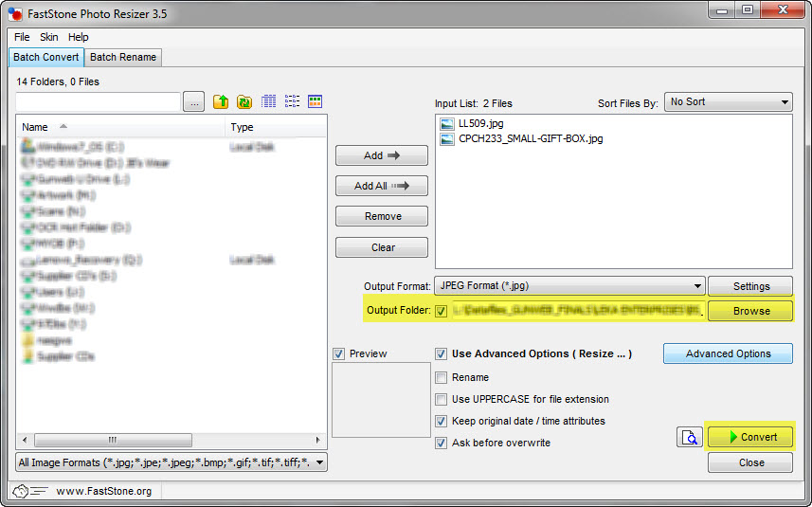Go up one folder level icon
Viewport: 812px width, 507px height.
click(221, 101)
